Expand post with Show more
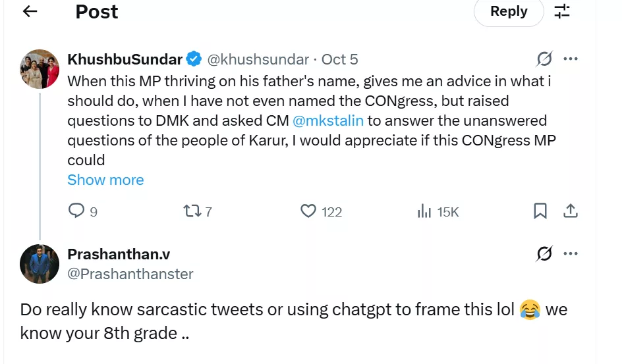The image size is (622, 364). tap(105, 180)
